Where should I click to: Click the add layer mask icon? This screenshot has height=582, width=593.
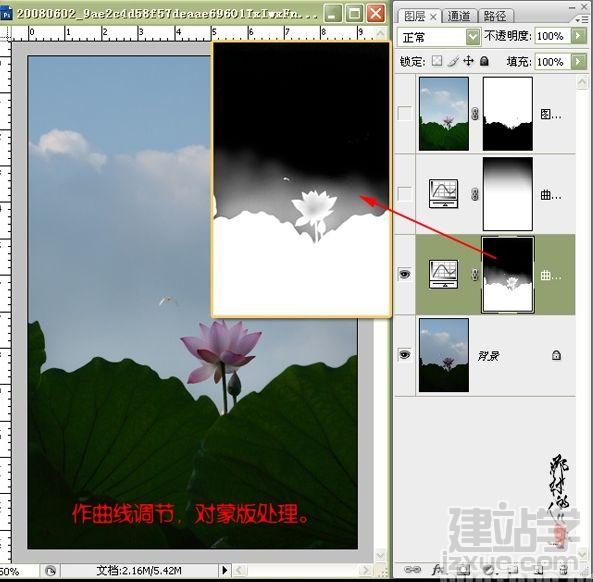click(x=464, y=569)
